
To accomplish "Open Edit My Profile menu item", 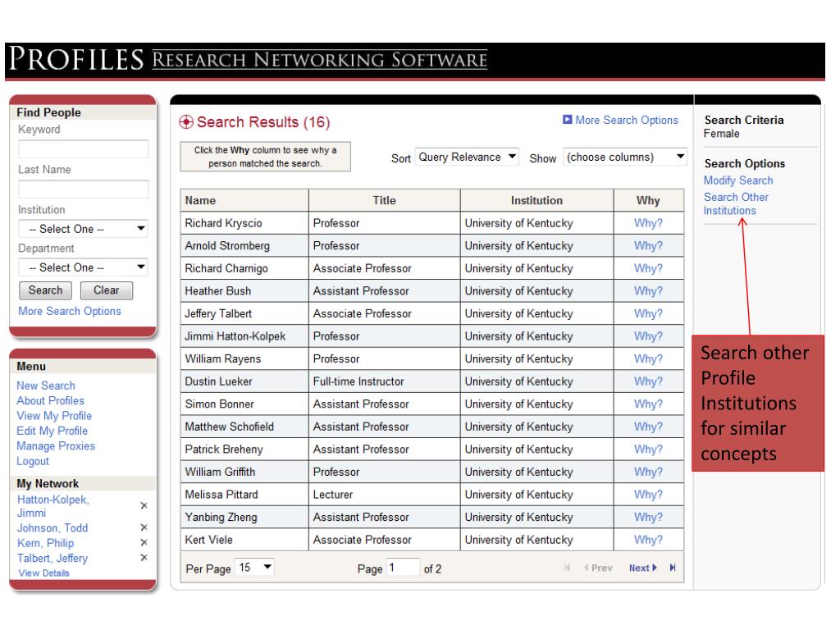I will coord(52,431).
